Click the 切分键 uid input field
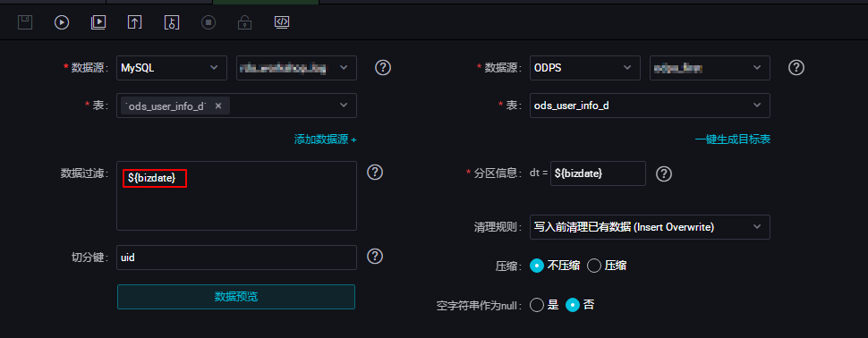Screen dimensions: 868x338 point(236,258)
